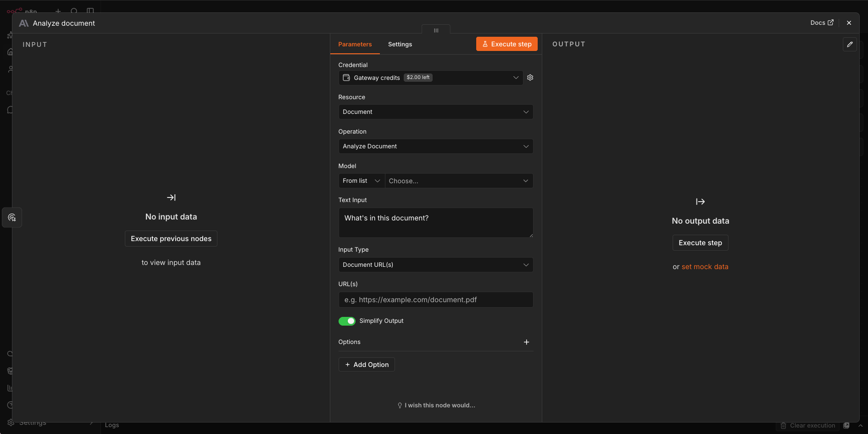Focus the URL(s) input field

(x=436, y=300)
